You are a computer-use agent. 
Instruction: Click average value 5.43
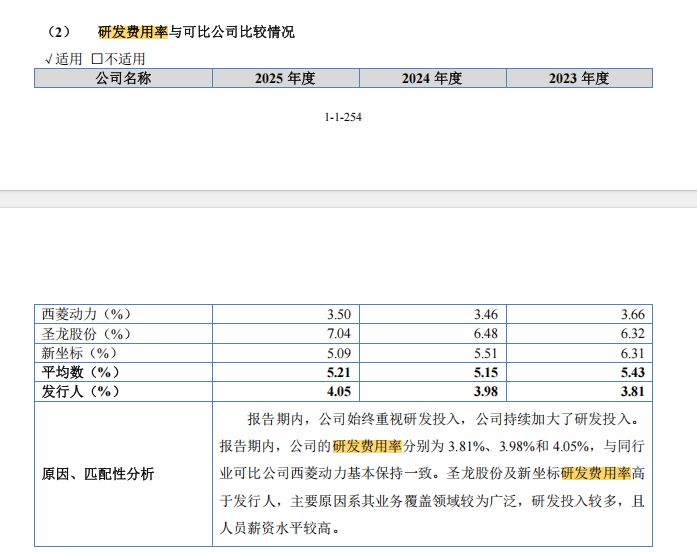point(633,372)
